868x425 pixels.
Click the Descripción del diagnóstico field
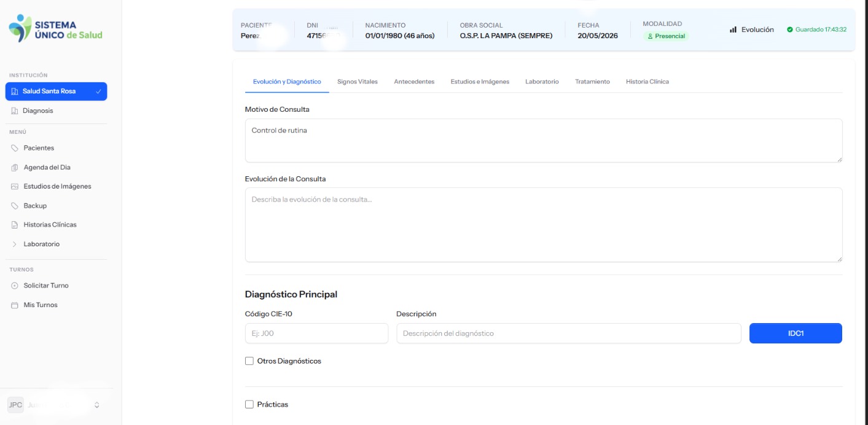pos(569,333)
